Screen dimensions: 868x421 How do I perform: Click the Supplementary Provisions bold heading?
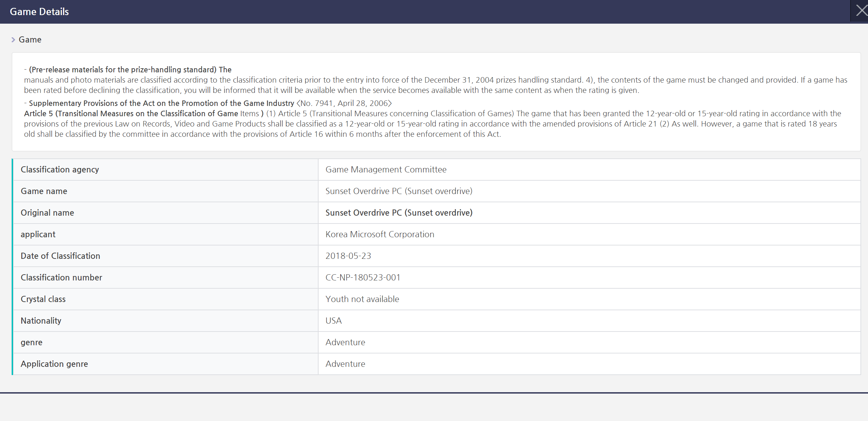(x=161, y=103)
